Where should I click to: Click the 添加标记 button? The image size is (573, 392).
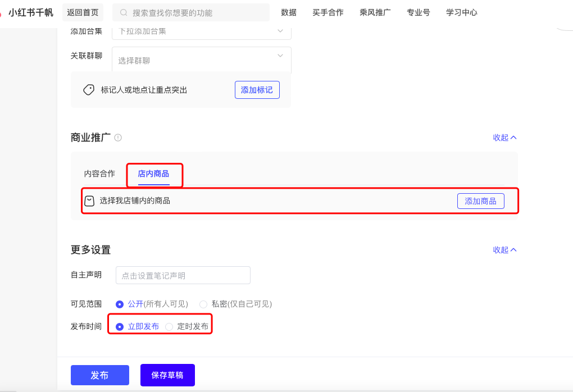(257, 90)
